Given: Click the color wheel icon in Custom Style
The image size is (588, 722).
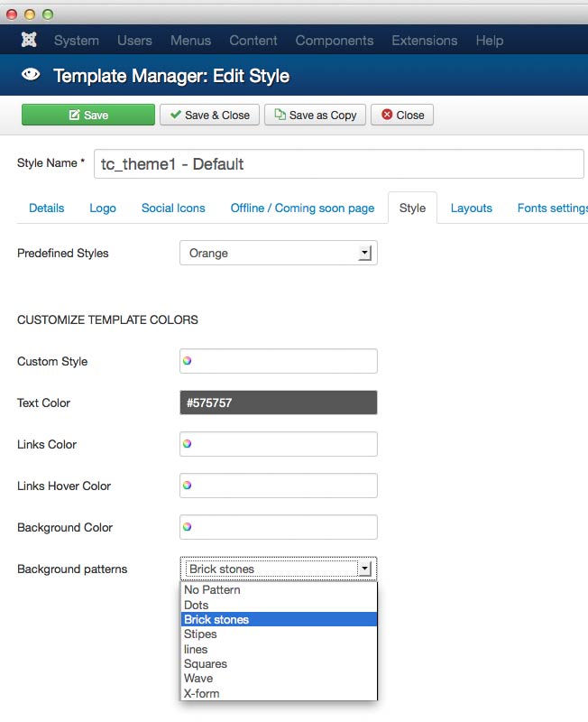Looking at the screenshot, I should [x=188, y=361].
